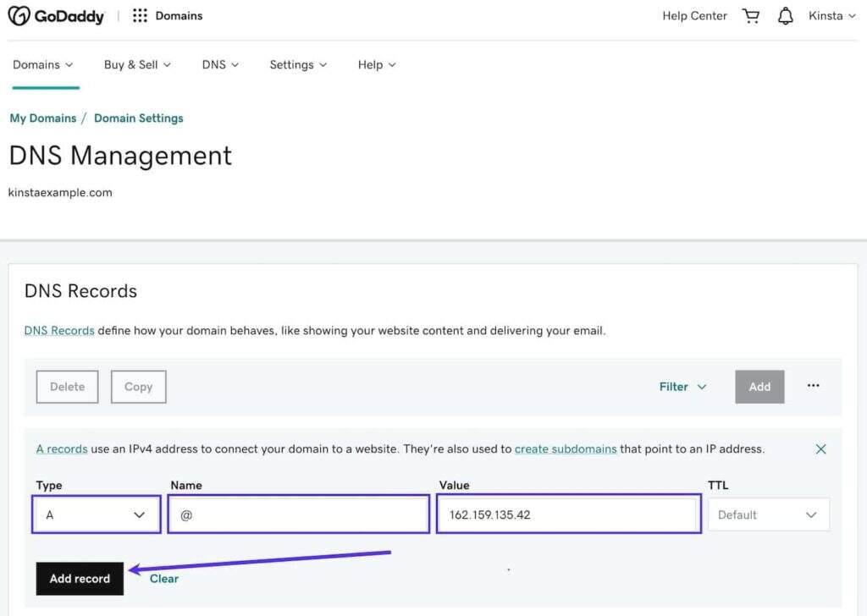Expand the TTL Default dropdown
This screenshot has width=867, height=616.
click(768, 514)
